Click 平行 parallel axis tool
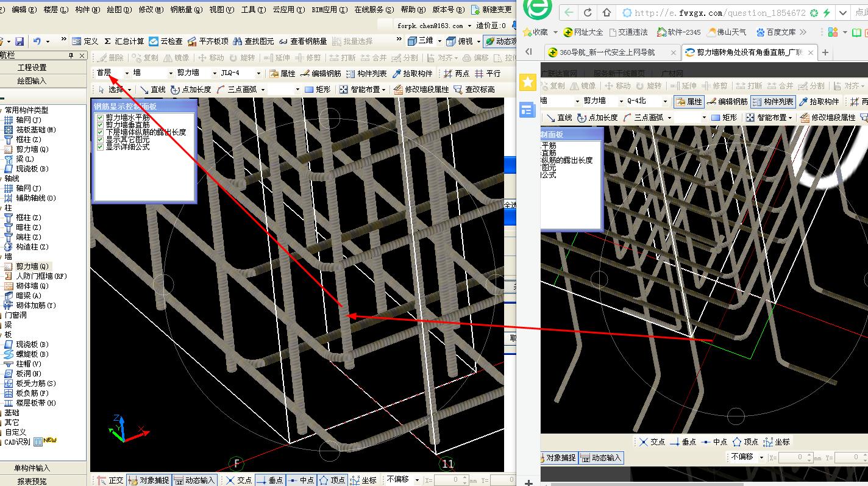The image size is (868, 486). [x=487, y=73]
